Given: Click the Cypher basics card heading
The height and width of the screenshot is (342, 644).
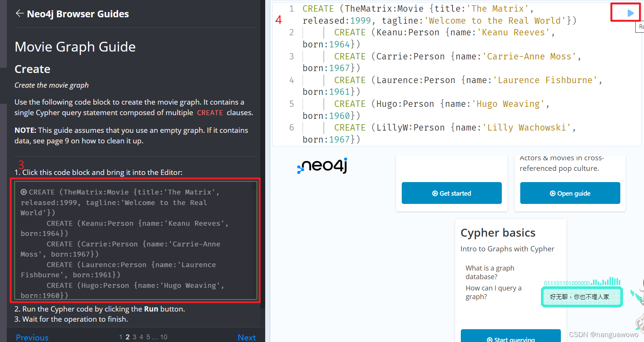Looking at the screenshot, I should pyautogui.click(x=498, y=233).
